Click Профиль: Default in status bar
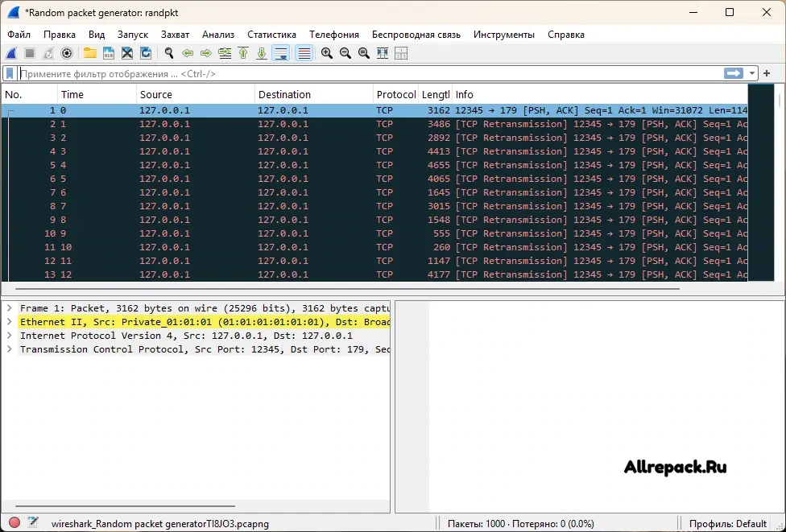Screen dimensions: 786x532 pos(727,524)
